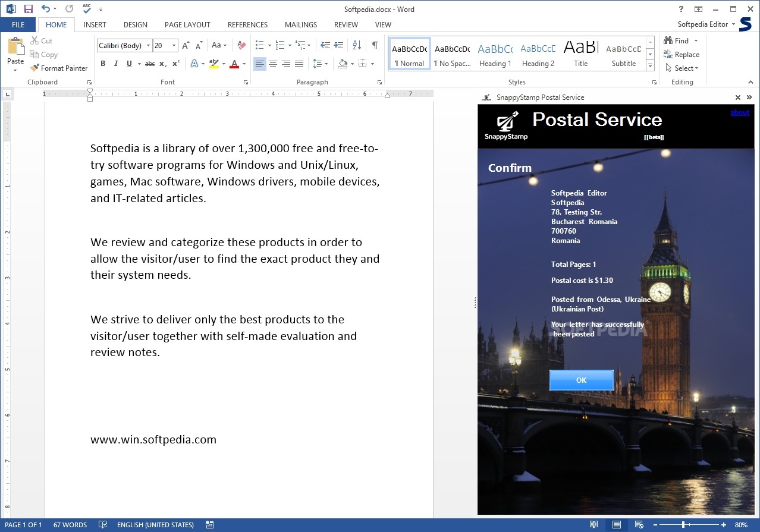The height and width of the screenshot is (532, 760).
Task: Toggle numbered list
Action: pos(279,45)
